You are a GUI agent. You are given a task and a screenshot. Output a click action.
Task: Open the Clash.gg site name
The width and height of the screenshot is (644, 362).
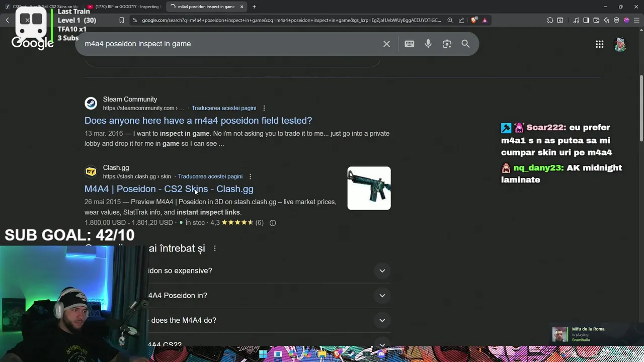[116, 168]
